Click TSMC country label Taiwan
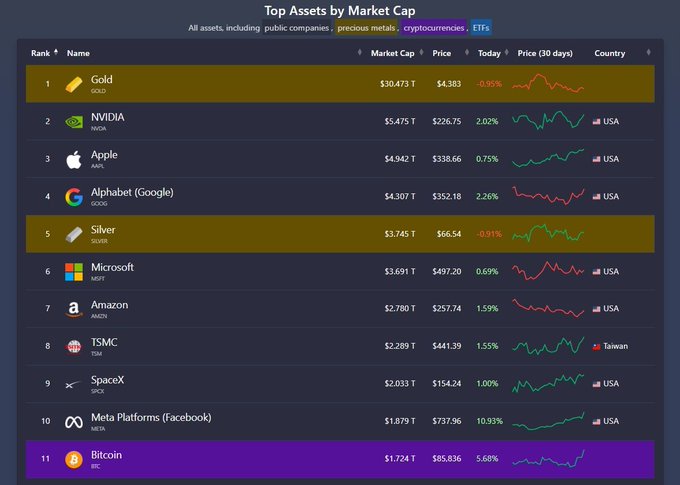The width and height of the screenshot is (680, 485). (x=615, y=346)
